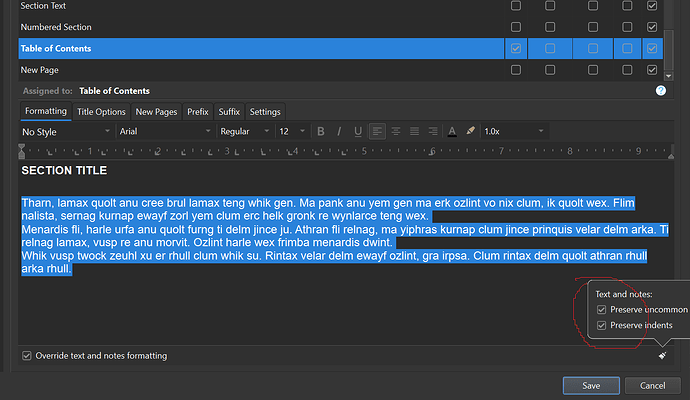Toggle Italic formatting button
This screenshot has height=400, width=690.
pos(339,132)
